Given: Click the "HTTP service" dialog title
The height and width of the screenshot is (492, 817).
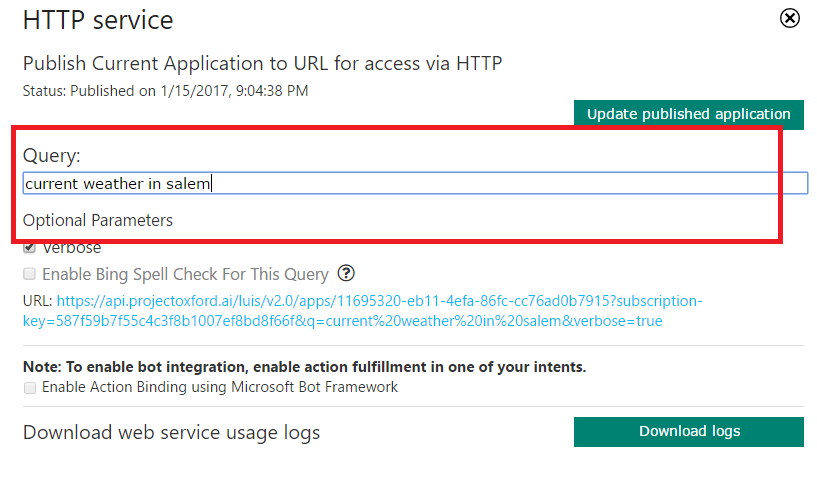Looking at the screenshot, I should tap(98, 19).
